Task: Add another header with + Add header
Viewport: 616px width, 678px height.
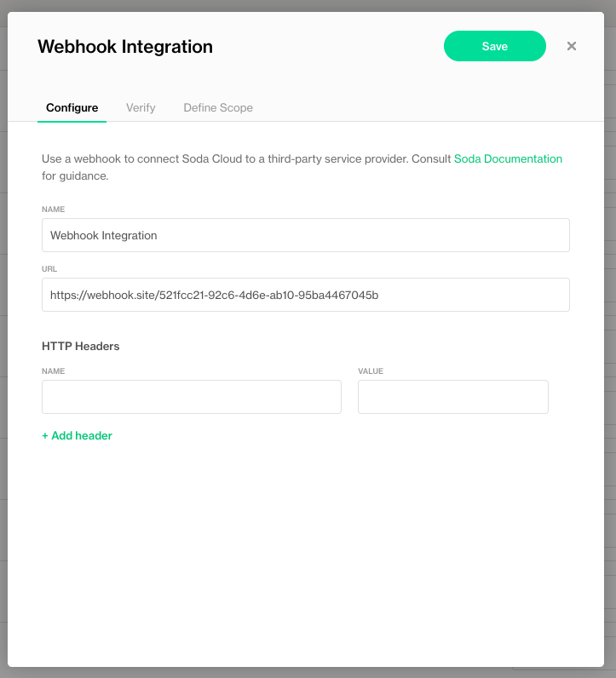Action: coord(77,435)
